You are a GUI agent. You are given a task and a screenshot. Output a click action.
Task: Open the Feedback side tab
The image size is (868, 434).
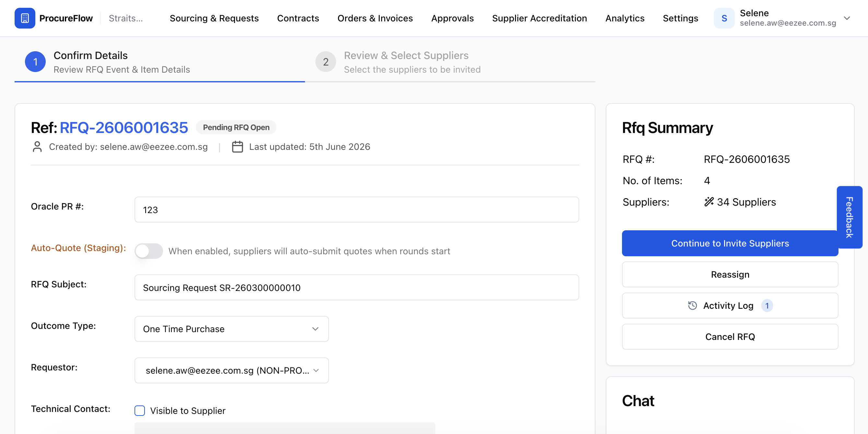849,217
